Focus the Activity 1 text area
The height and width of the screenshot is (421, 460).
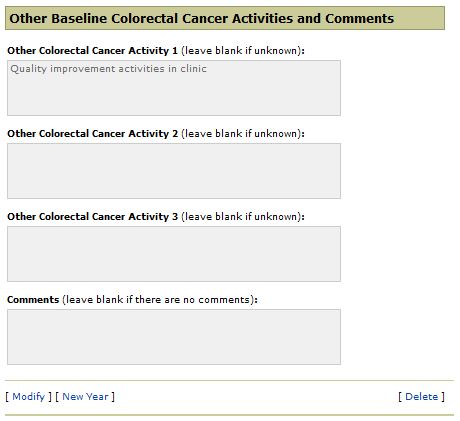pos(174,88)
